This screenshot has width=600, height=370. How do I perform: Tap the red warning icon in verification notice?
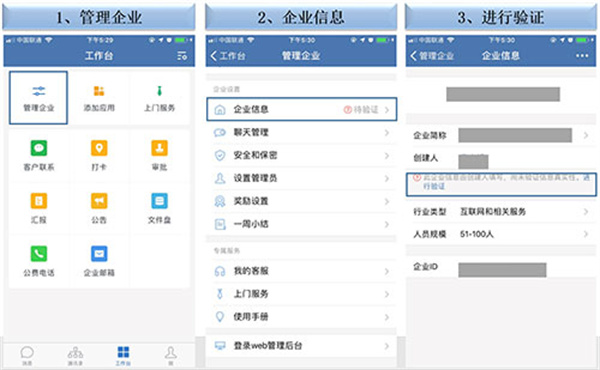coord(417,178)
